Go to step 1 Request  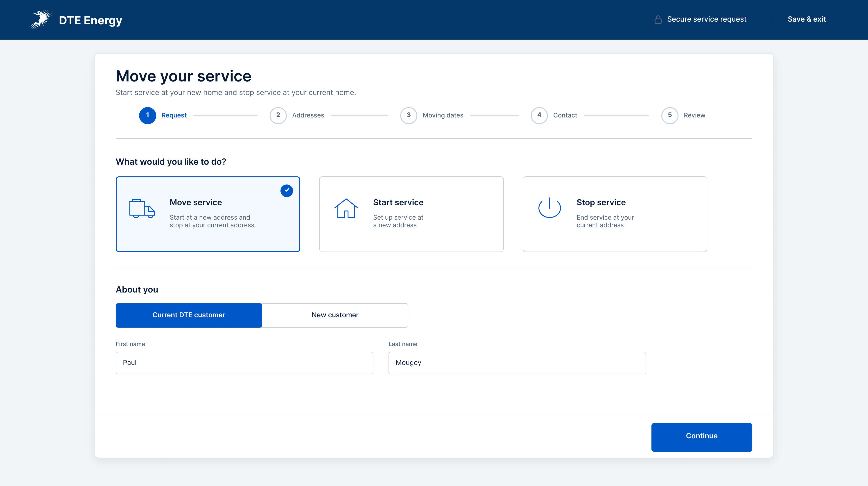tap(163, 115)
